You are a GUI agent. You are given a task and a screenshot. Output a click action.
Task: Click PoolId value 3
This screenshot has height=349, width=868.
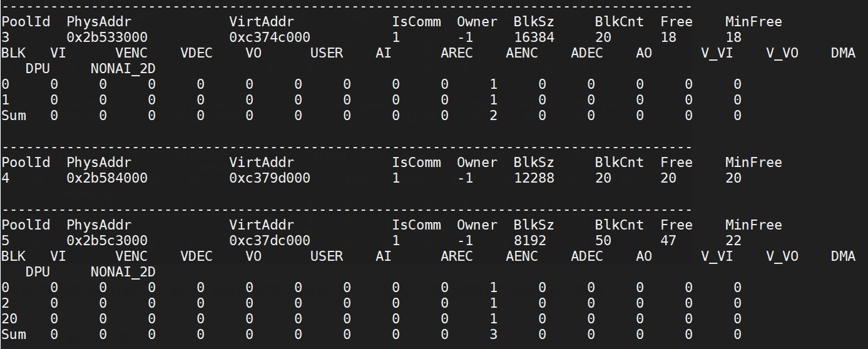[5, 38]
